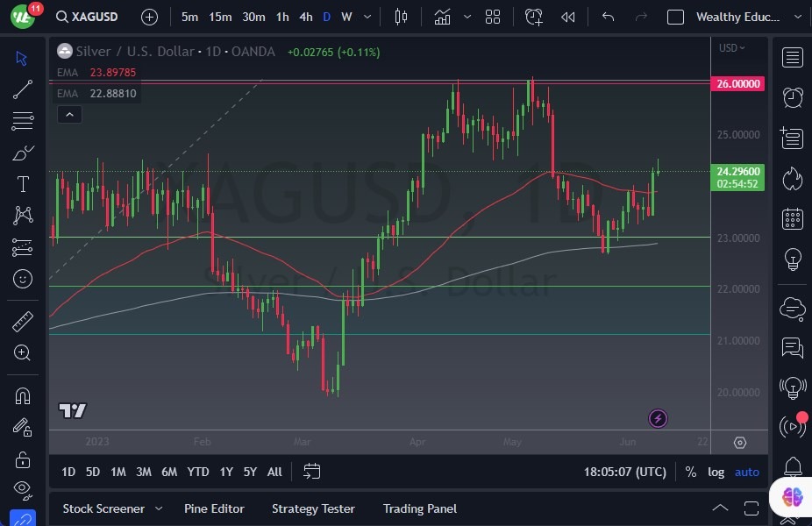Toggle magnet mode
Screen dimensions: 812x526
point(22,396)
